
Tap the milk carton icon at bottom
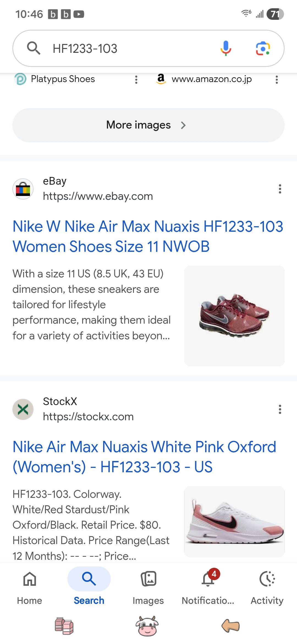(64, 626)
